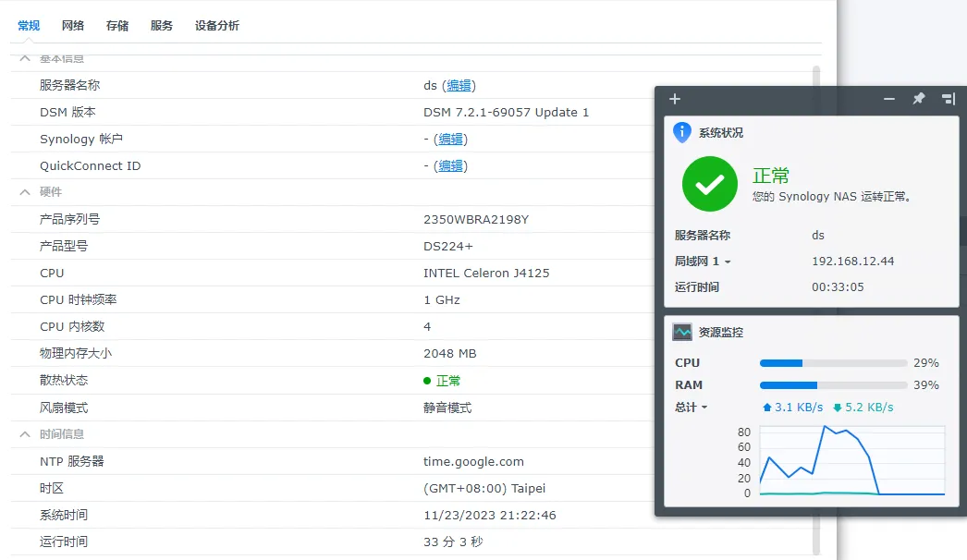Switch to the 网络 tab

(73, 26)
